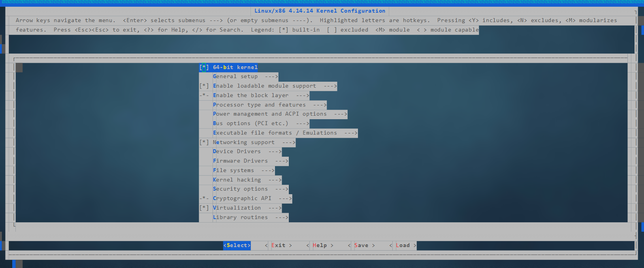Open Power management and ACPI options
The height and width of the screenshot is (268, 644).
(280, 114)
